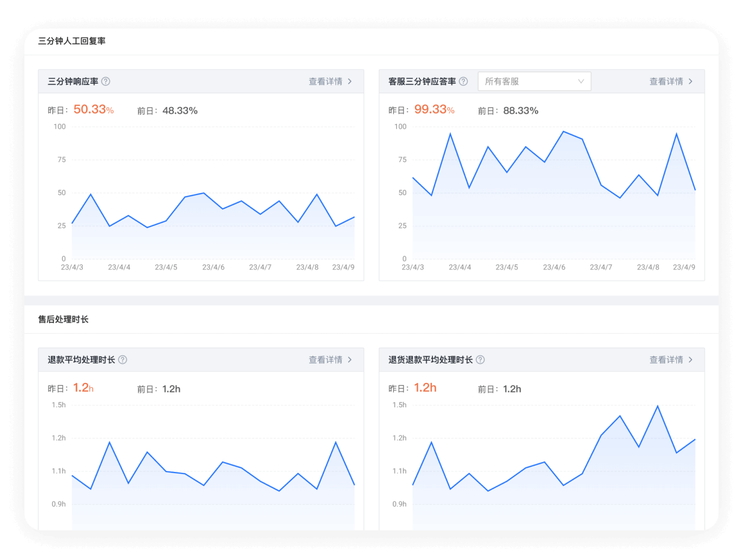The height and width of the screenshot is (560, 743).
Task: Open help tooltip icon for 退款平均处理时长
Action: click(x=123, y=360)
